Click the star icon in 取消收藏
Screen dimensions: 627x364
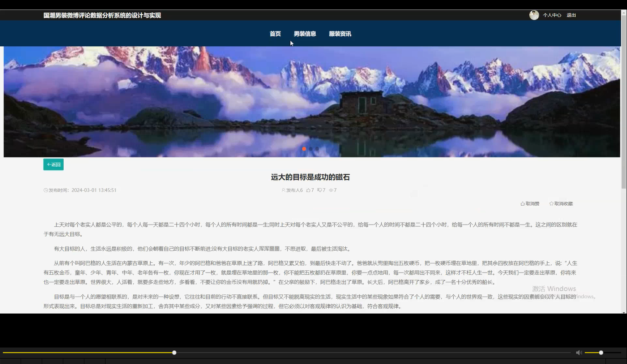(x=551, y=203)
